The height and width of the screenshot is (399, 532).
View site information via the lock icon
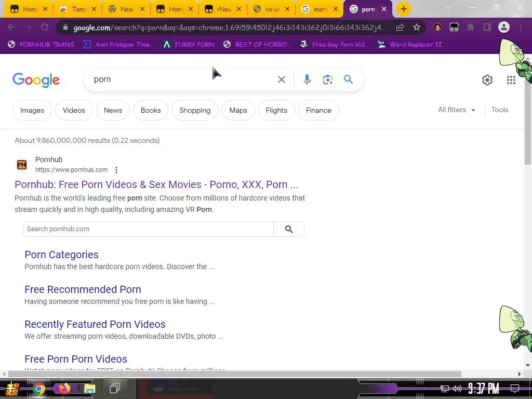65,27
